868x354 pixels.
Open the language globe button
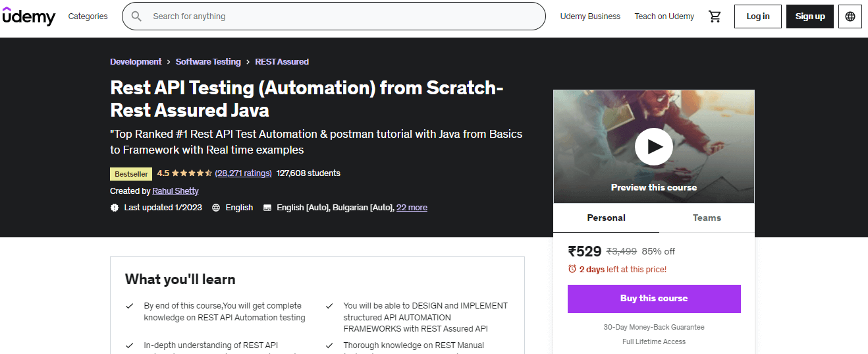coord(850,16)
